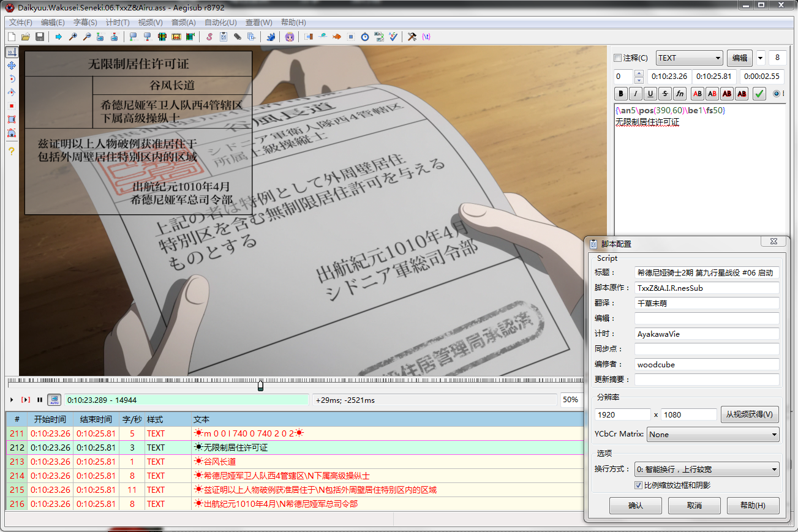Shift subtitles to current frame
Screen dimensions: 798x532
pos(190,37)
